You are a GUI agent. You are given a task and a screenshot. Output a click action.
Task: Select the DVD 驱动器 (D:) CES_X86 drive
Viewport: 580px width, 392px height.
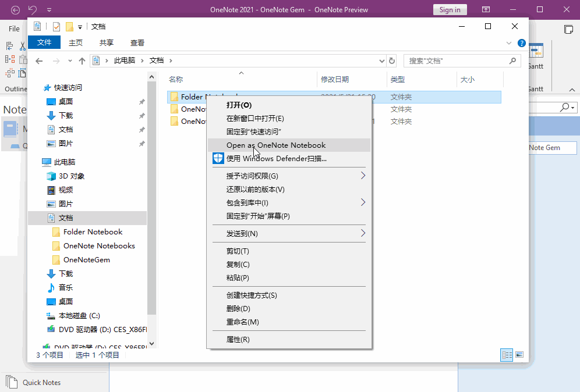96,330
